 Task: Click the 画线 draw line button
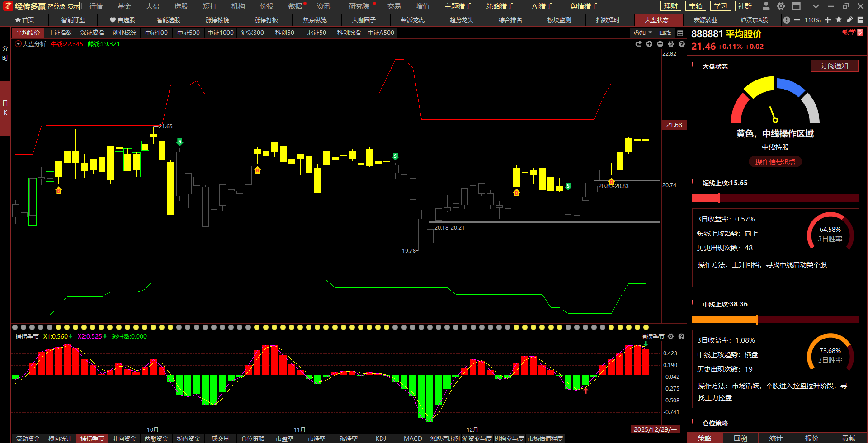(x=665, y=33)
